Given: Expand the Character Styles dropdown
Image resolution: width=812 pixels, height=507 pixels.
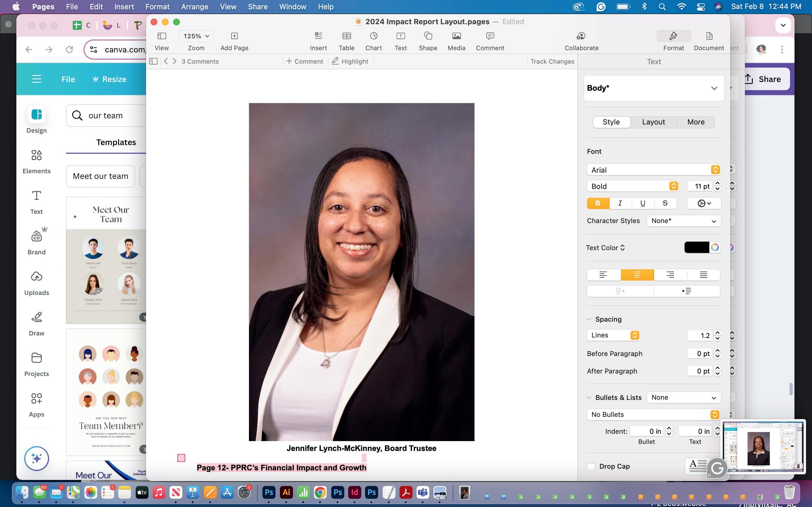Looking at the screenshot, I should [683, 221].
